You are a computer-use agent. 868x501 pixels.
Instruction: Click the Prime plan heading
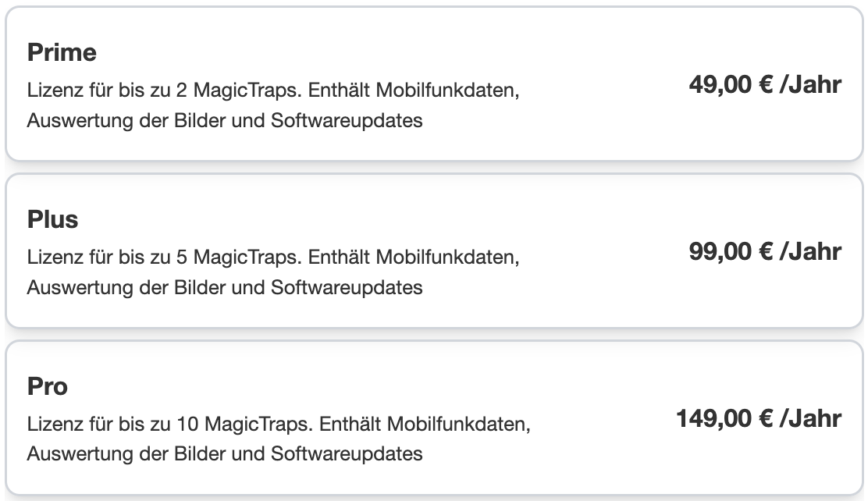[x=62, y=52]
